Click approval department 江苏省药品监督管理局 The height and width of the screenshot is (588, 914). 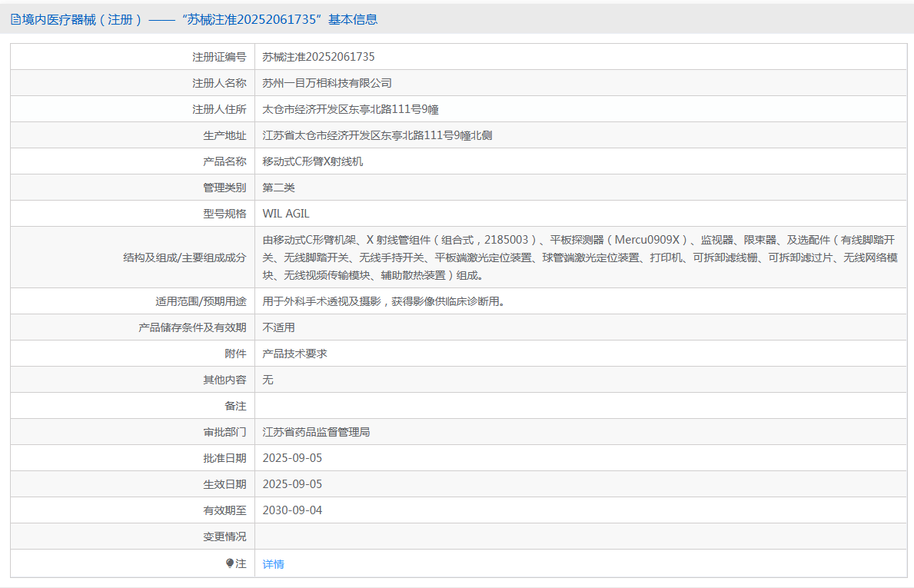point(316,432)
